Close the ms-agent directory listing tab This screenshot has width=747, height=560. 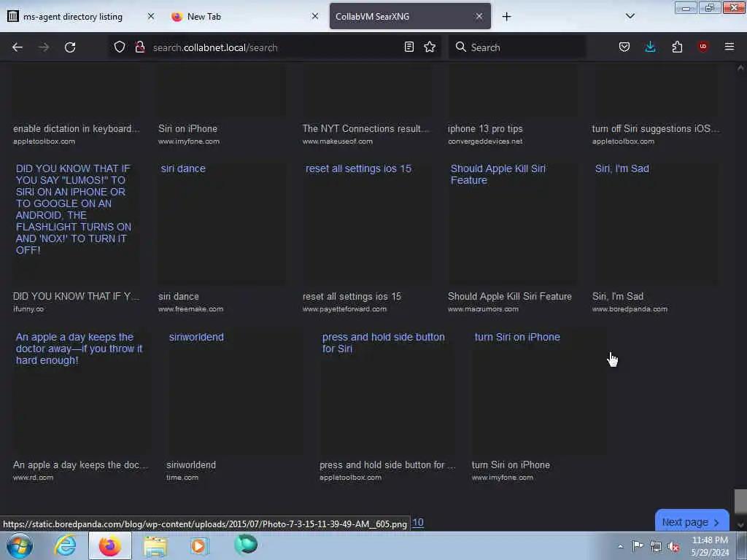pyautogui.click(x=150, y=16)
